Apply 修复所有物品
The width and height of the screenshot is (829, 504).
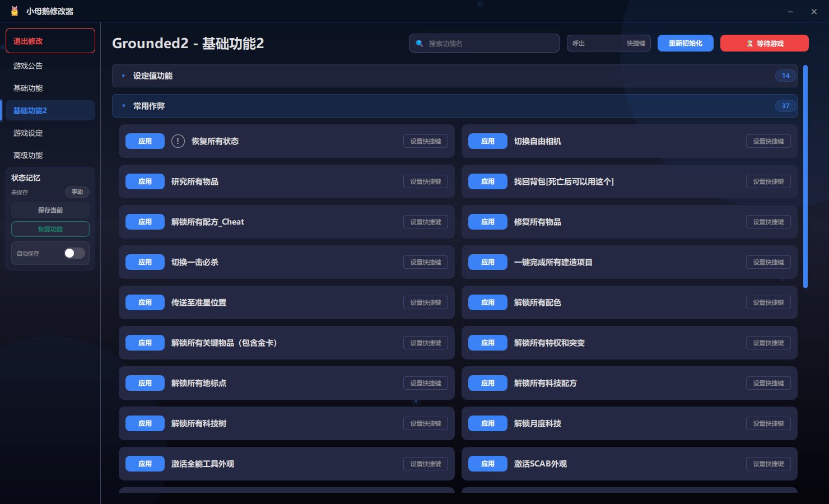tap(488, 222)
